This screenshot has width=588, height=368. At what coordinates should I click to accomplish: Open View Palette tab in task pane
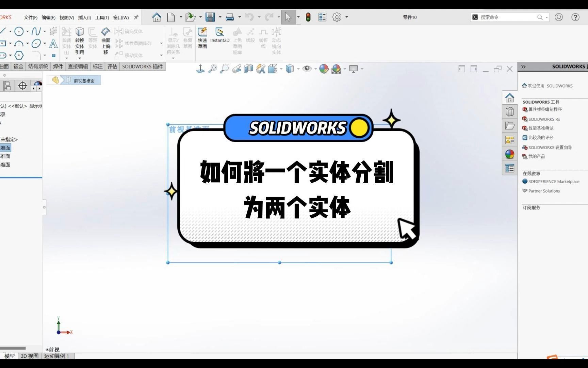point(510,140)
